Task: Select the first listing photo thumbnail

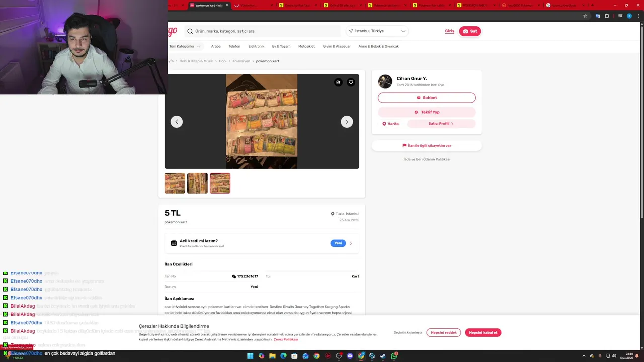Action: click(175, 184)
